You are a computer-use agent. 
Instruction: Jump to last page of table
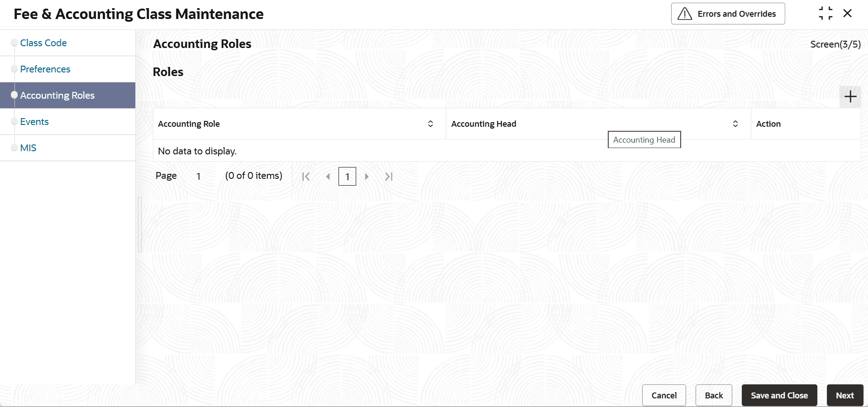pyautogui.click(x=389, y=177)
